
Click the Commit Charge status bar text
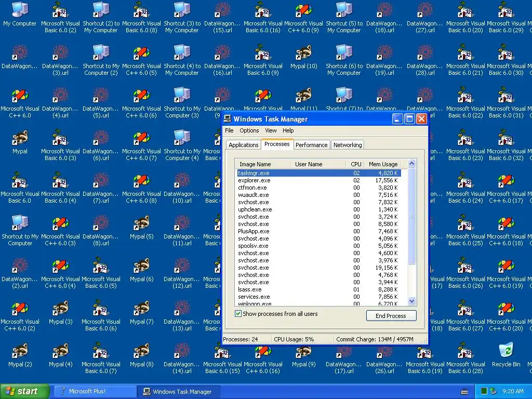click(x=375, y=339)
